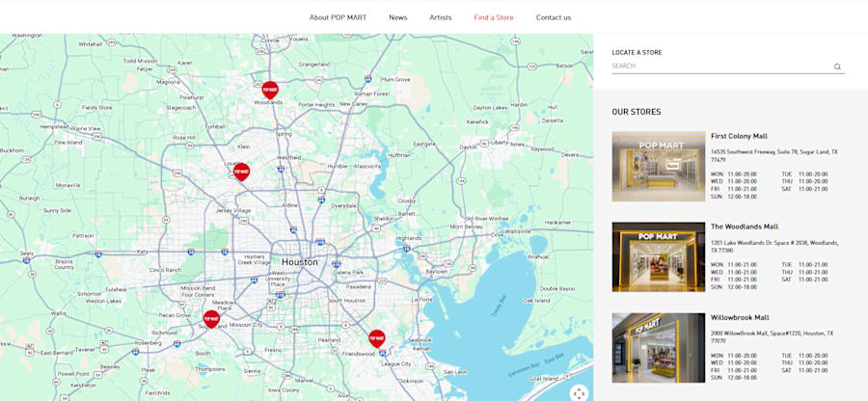Click The Woodlands Mall address text
The image size is (868, 401).
click(774, 246)
